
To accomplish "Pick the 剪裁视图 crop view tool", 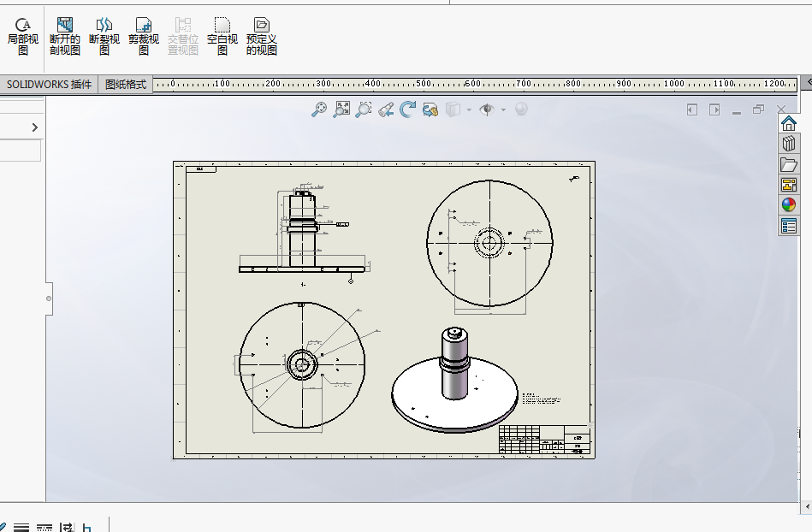I will pos(144,36).
